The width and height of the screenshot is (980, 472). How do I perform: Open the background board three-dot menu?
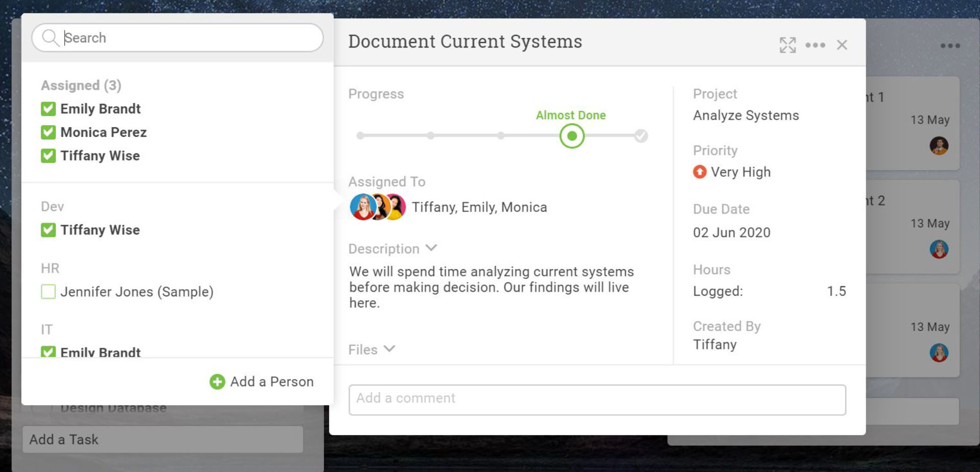tap(950, 46)
